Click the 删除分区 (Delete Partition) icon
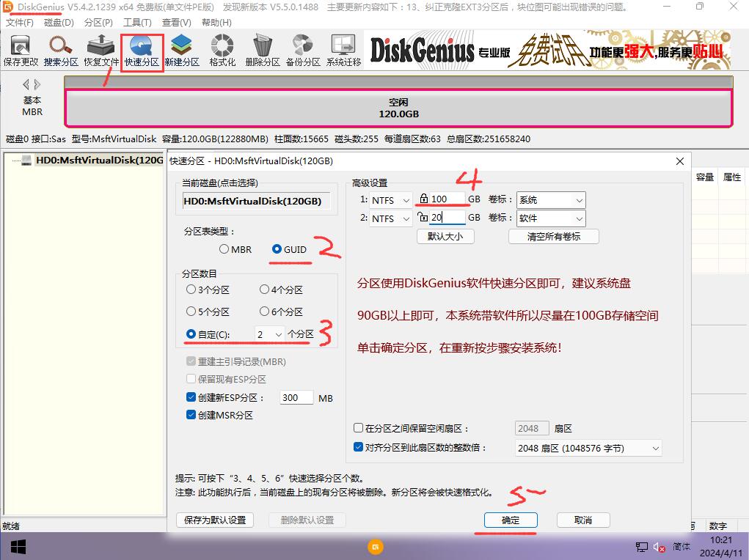The image size is (749, 560). point(263,50)
